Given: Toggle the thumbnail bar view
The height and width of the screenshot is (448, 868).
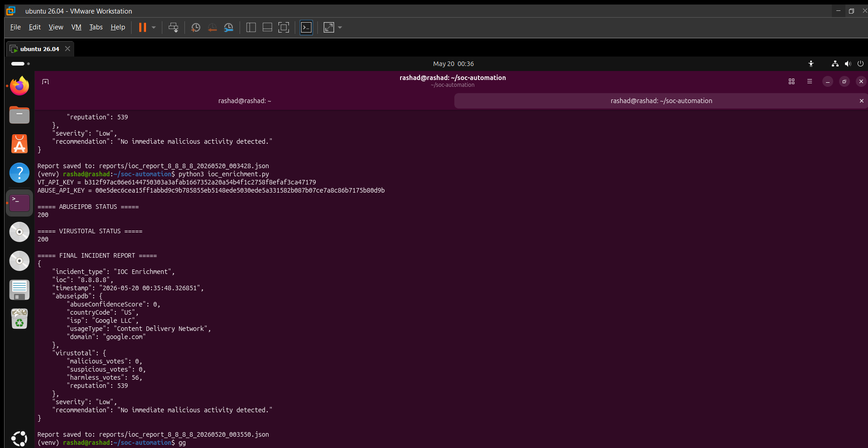Looking at the screenshot, I should [x=267, y=28].
